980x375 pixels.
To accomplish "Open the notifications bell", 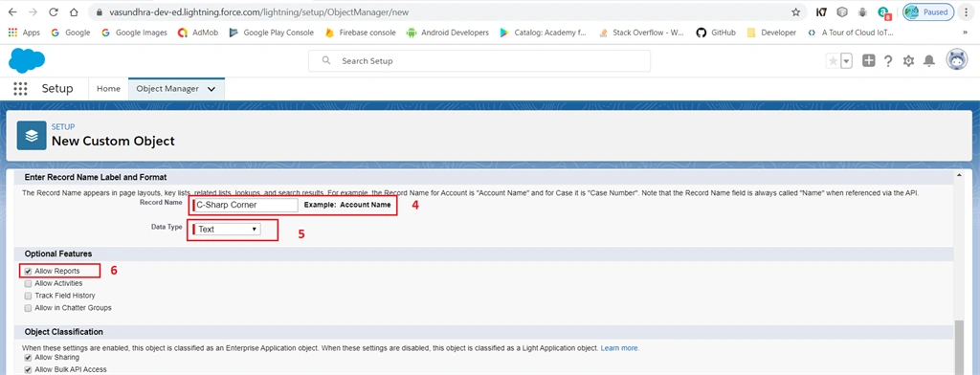I will coord(929,60).
